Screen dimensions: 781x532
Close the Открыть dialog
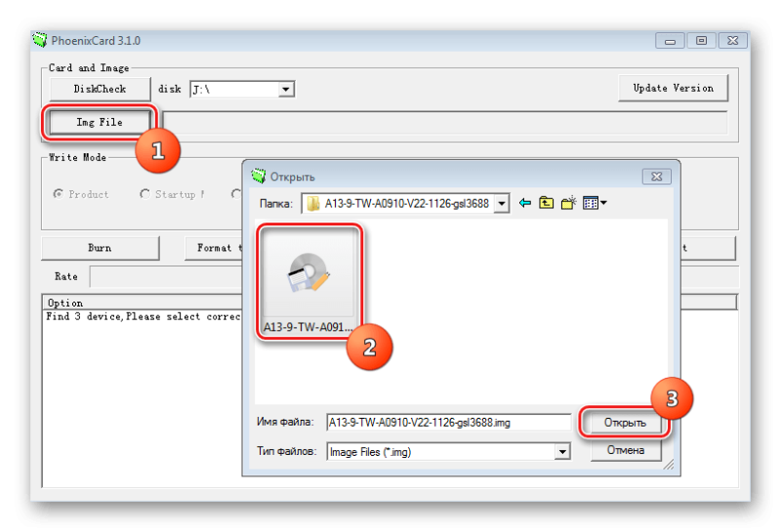(656, 177)
